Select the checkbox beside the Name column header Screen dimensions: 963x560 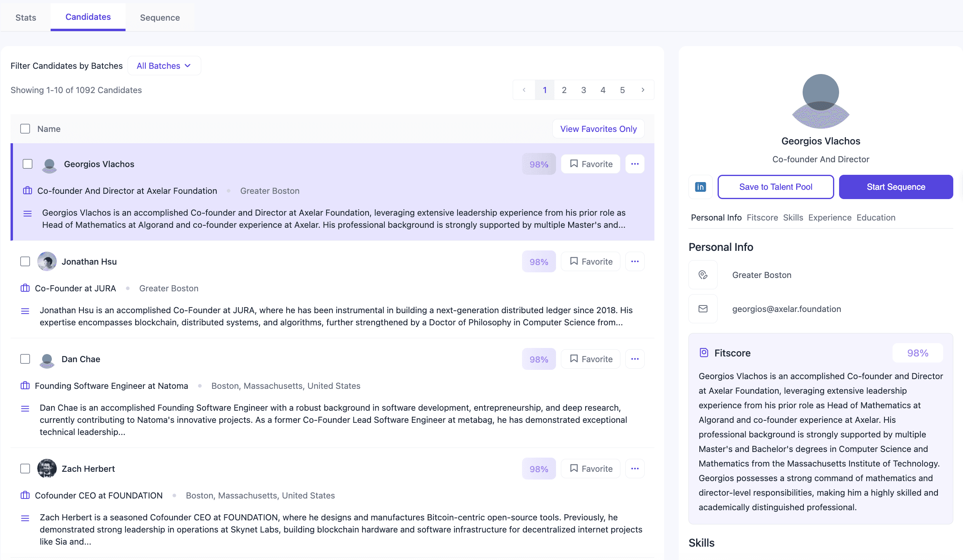click(x=25, y=128)
